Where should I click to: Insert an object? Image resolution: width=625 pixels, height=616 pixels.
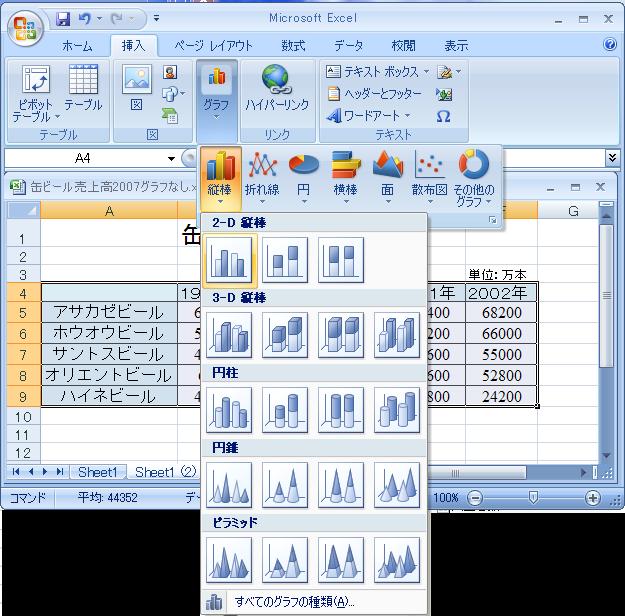coord(444,94)
